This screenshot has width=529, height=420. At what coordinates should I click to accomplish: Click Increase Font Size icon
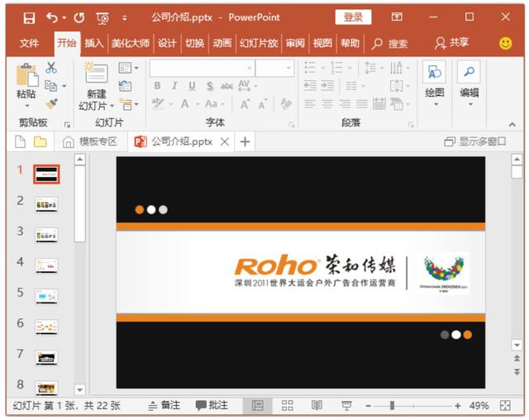245,104
